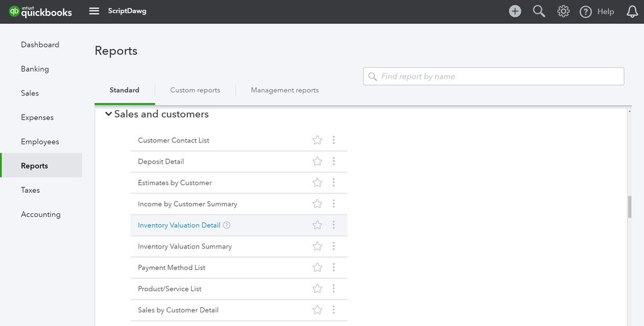Go to Employees in sidebar
Image resolution: width=644 pixels, height=326 pixels.
tap(40, 142)
